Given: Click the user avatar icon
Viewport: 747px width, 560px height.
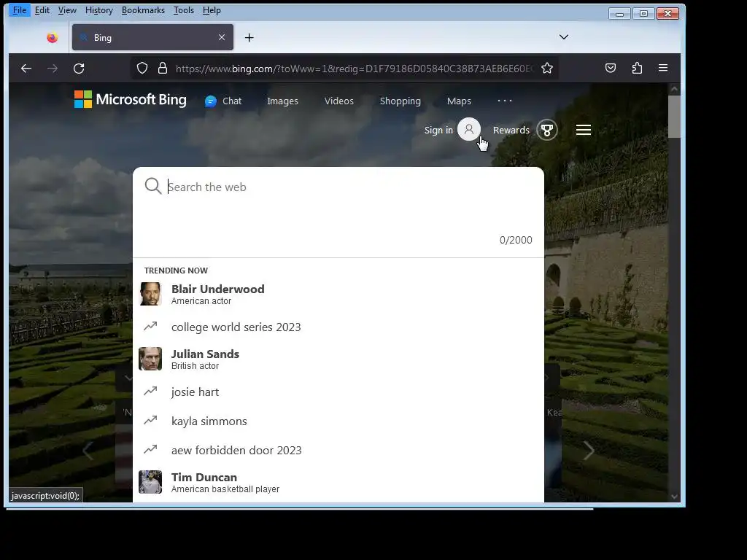Looking at the screenshot, I should point(469,129).
